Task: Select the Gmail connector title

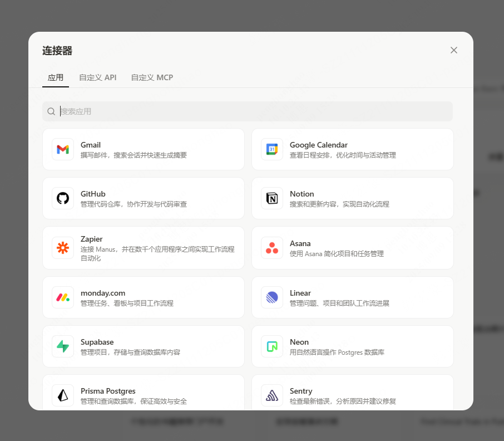Action: (91, 145)
